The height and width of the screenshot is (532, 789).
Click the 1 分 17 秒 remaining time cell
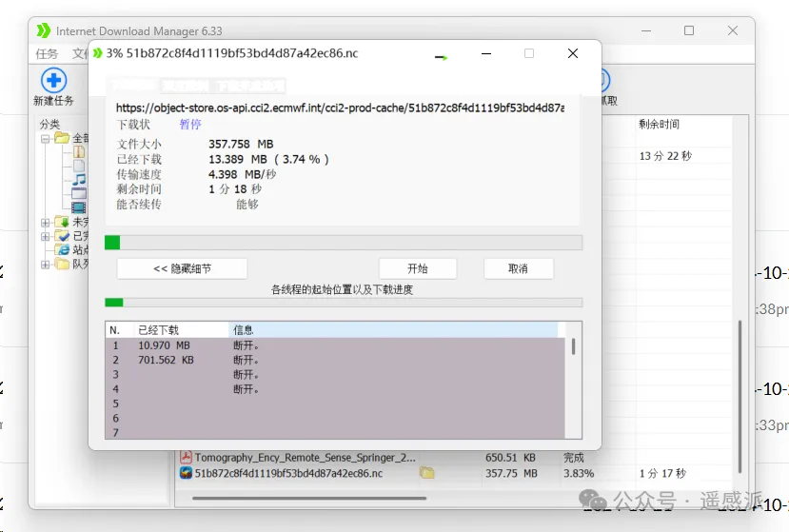point(663,474)
